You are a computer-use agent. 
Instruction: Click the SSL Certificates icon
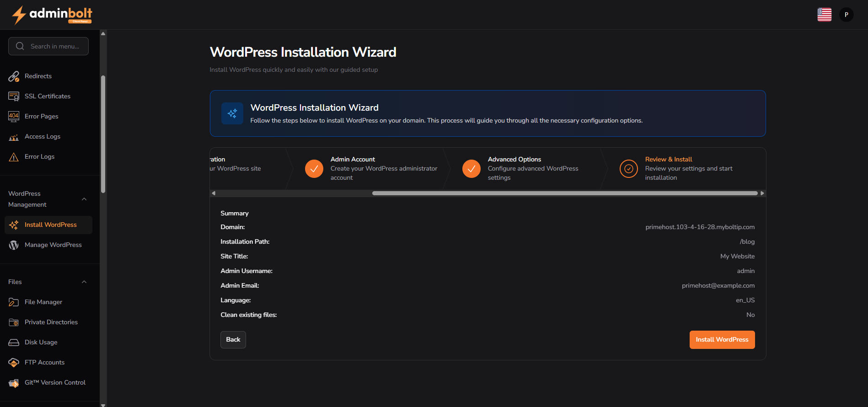[14, 96]
